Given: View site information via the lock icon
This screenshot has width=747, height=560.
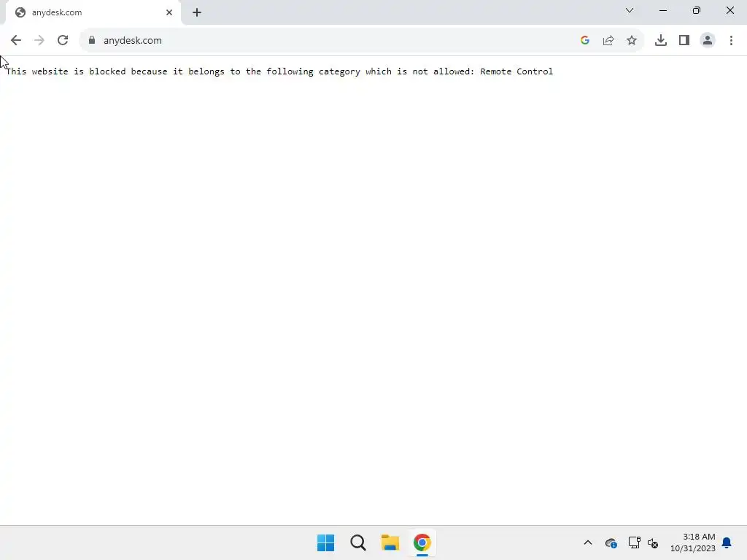Looking at the screenshot, I should (92, 41).
